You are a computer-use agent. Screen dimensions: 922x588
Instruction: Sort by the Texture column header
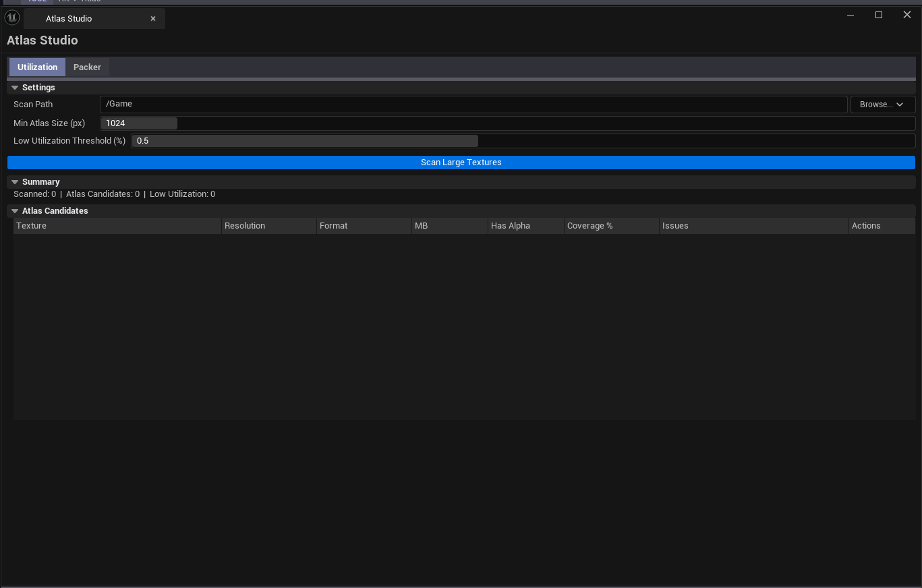(x=117, y=226)
